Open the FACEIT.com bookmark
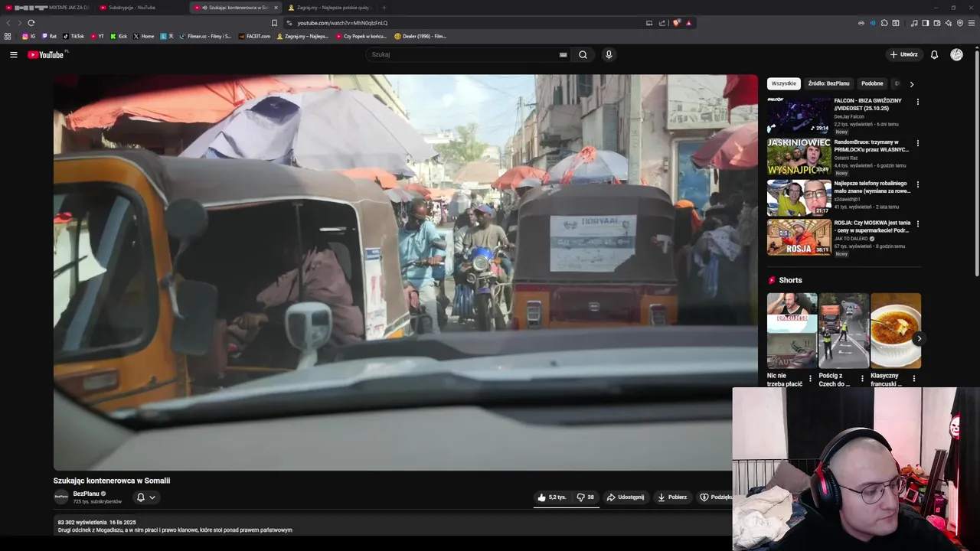This screenshot has height=551, width=980. (x=255, y=36)
